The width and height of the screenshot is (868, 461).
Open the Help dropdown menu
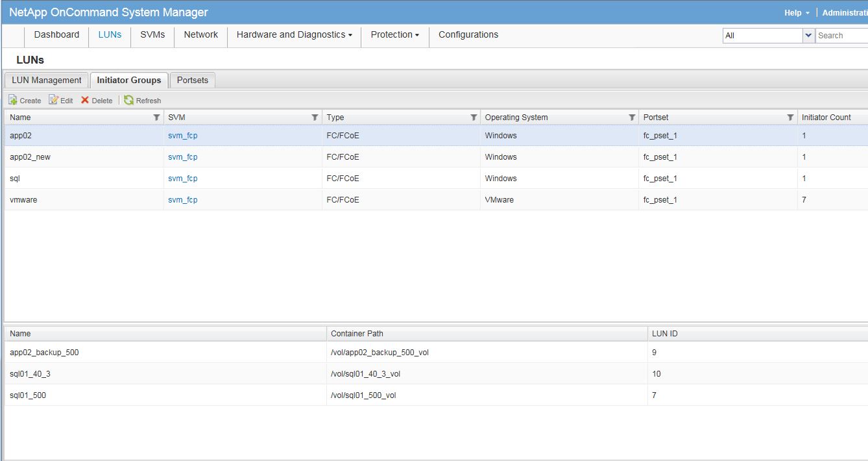pyautogui.click(x=797, y=13)
